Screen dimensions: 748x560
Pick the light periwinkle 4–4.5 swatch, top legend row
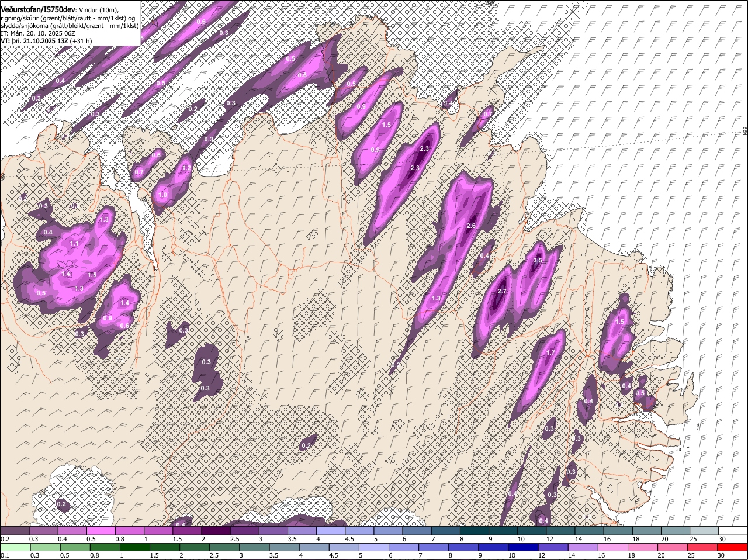coord(330,530)
